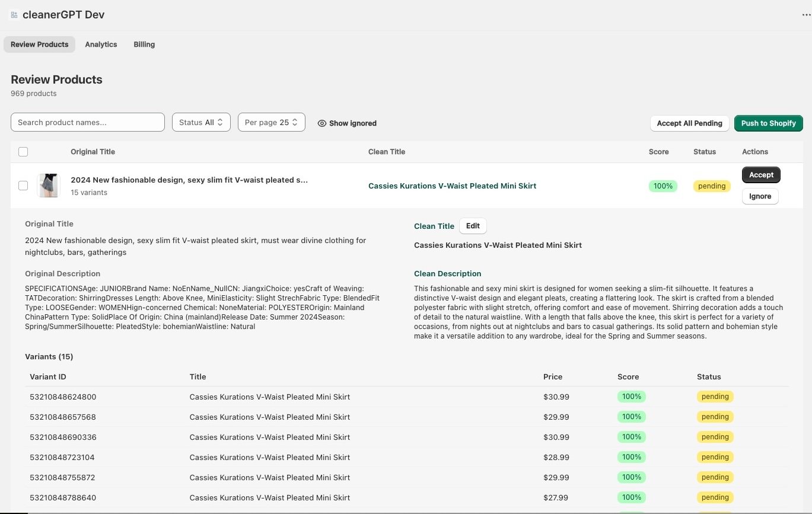Click the green clean title link in product row

(x=452, y=186)
